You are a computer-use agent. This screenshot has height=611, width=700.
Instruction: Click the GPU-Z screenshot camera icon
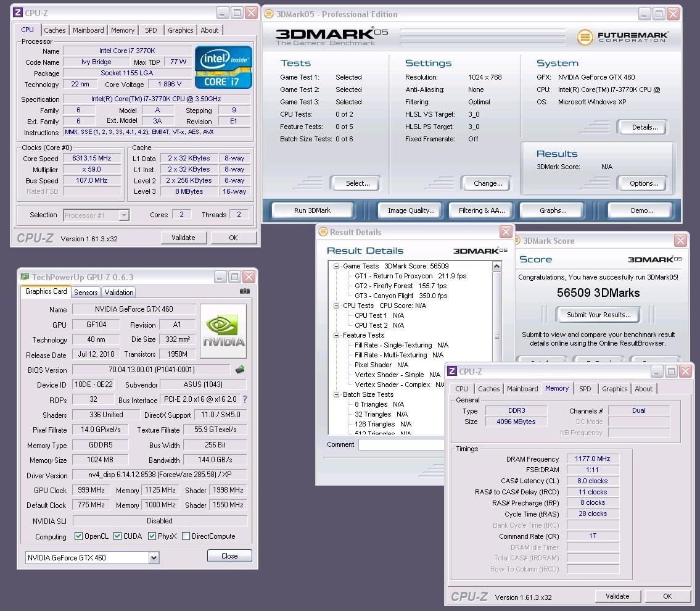coord(245,291)
